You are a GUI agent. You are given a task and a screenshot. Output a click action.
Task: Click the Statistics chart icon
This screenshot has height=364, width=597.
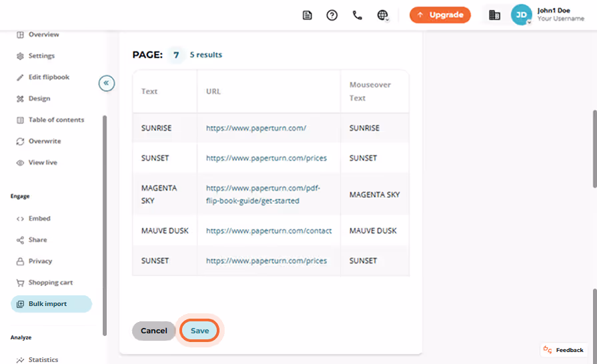pos(20,360)
